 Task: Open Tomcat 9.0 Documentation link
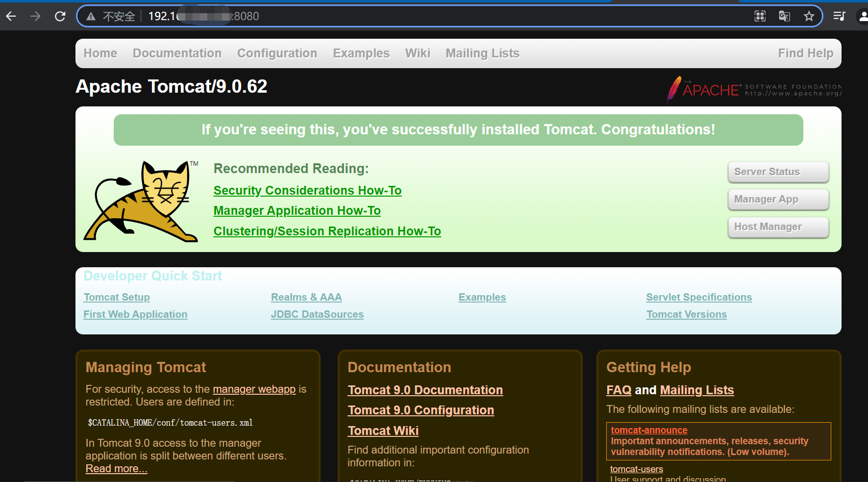click(x=425, y=390)
